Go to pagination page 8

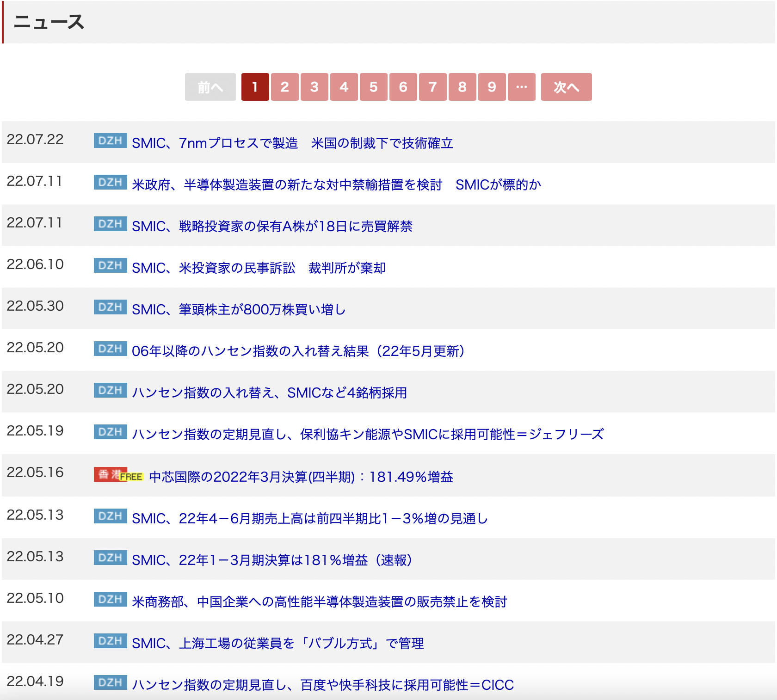point(462,87)
